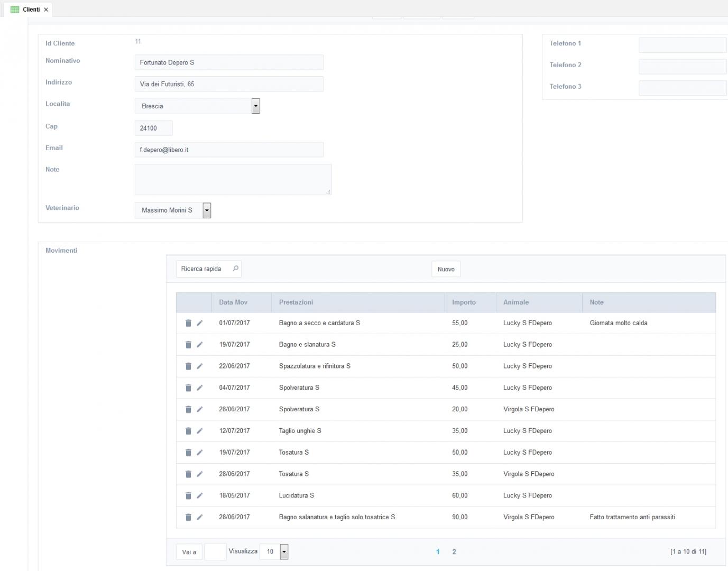Click the Email field f.depero@libero.it
728x571 pixels.
(229, 150)
